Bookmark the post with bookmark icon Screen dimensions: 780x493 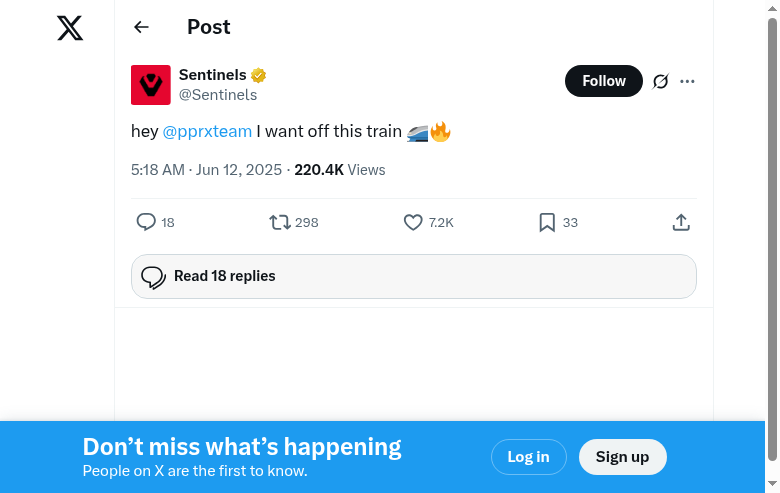point(547,222)
